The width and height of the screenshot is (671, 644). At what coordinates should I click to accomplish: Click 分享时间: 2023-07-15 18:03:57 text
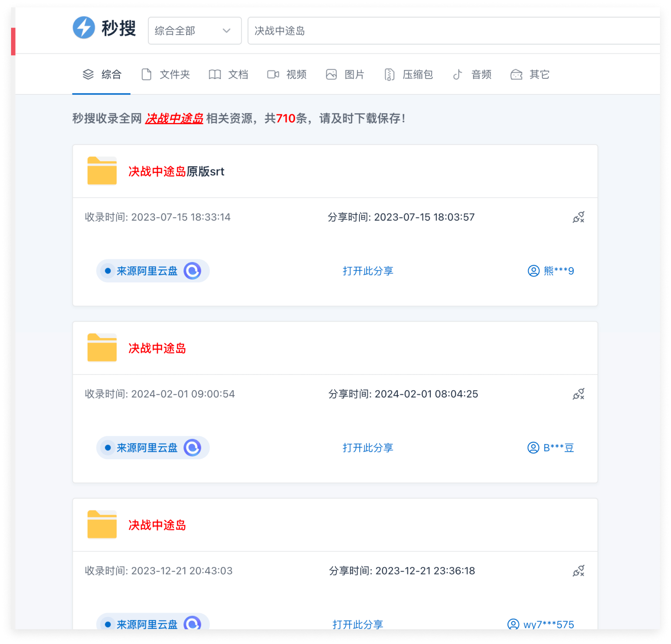401,217
